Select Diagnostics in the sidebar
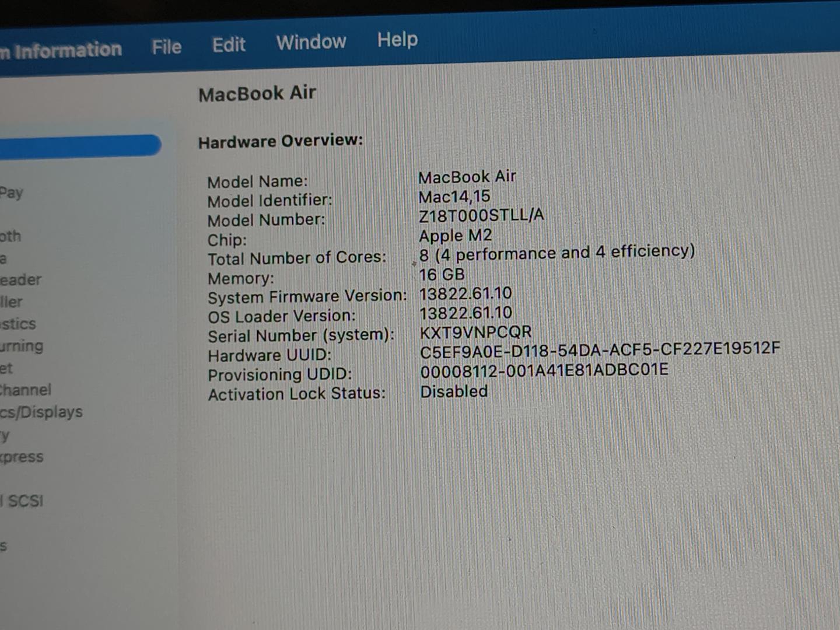The width and height of the screenshot is (840, 630). (18, 324)
